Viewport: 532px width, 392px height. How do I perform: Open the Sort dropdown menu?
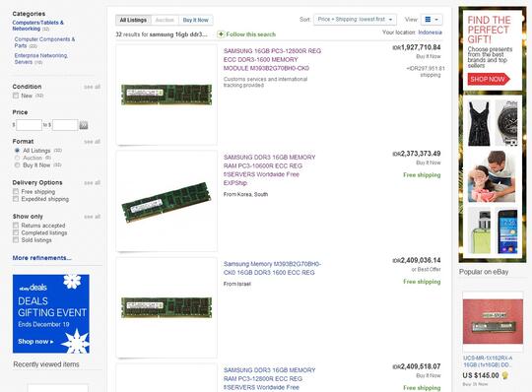tap(355, 20)
